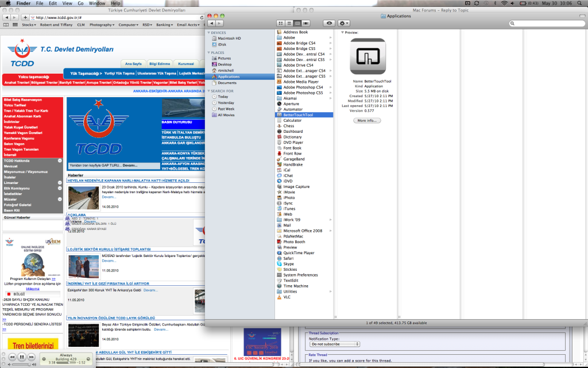Click Safari's back button
Screen dimensions: 588x368
[x=6, y=17]
